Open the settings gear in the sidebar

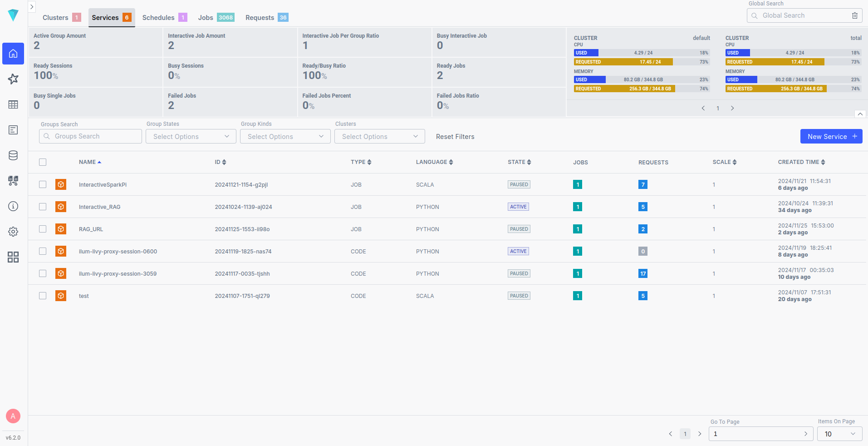(x=13, y=232)
